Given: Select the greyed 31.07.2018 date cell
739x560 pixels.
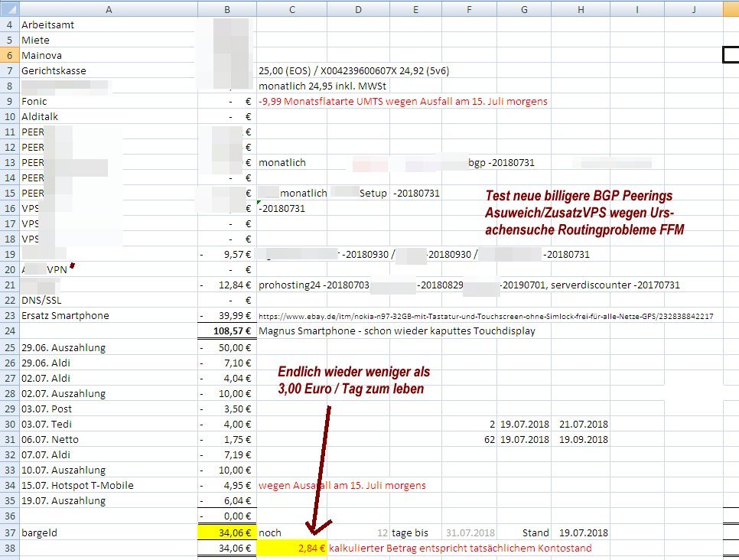Looking at the screenshot, I should (470, 532).
